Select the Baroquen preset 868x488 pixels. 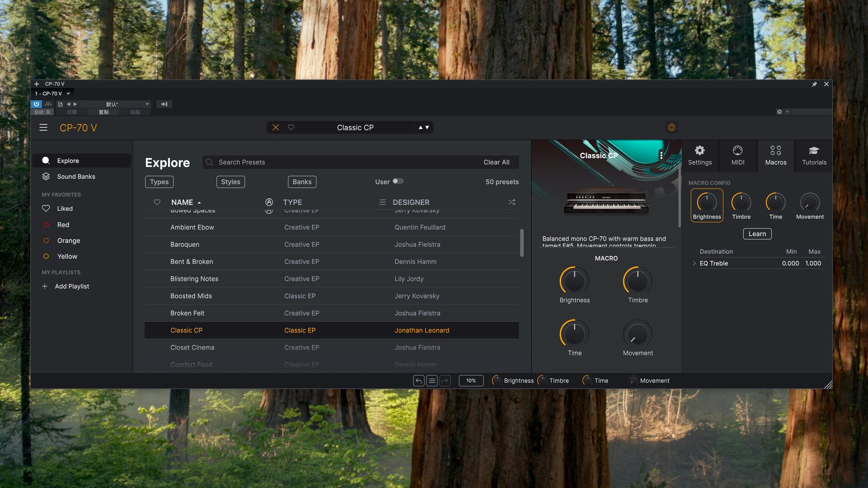click(x=332, y=244)
